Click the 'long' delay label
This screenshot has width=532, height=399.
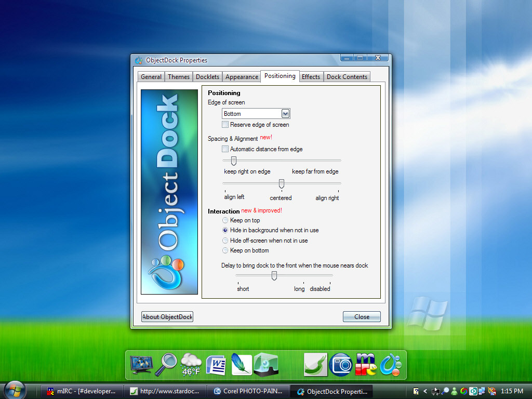(299, 289)
